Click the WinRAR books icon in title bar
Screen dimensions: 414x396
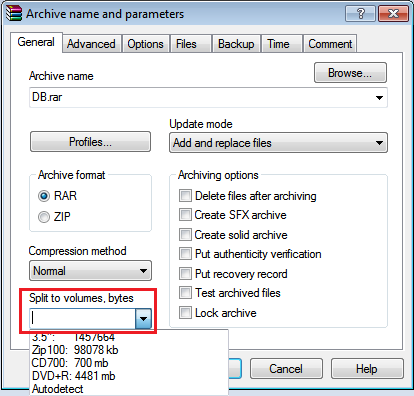pyautogui.click(x=13, y=13)
